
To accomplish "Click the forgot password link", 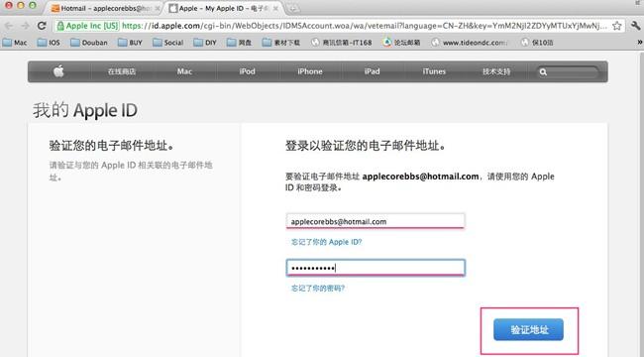I will [x=318, y=289].
